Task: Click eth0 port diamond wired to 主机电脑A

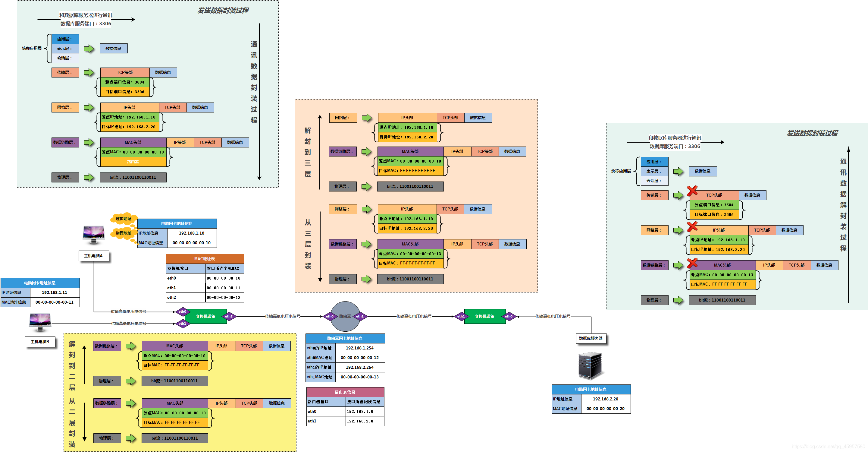Action: pos(182,311)
